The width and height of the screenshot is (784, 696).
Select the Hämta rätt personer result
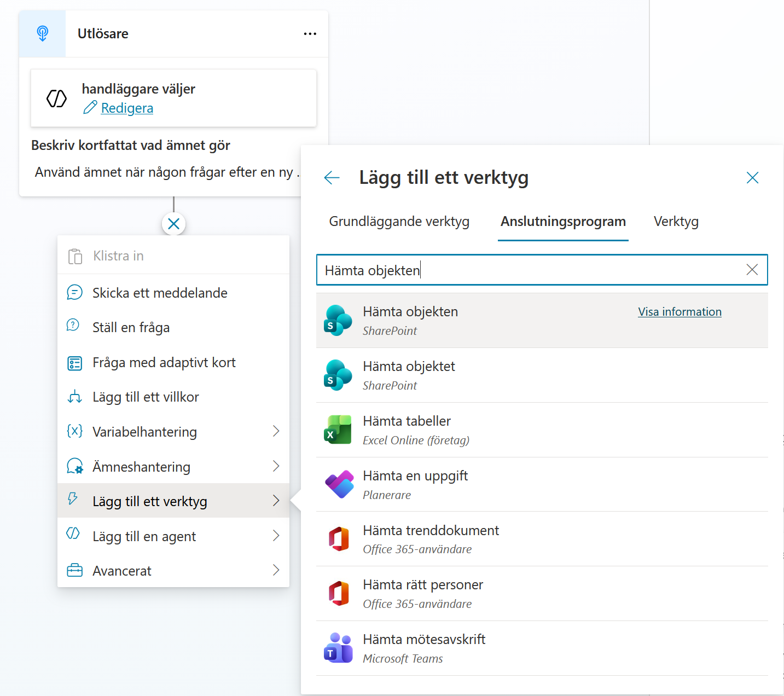tap(542, 594)
